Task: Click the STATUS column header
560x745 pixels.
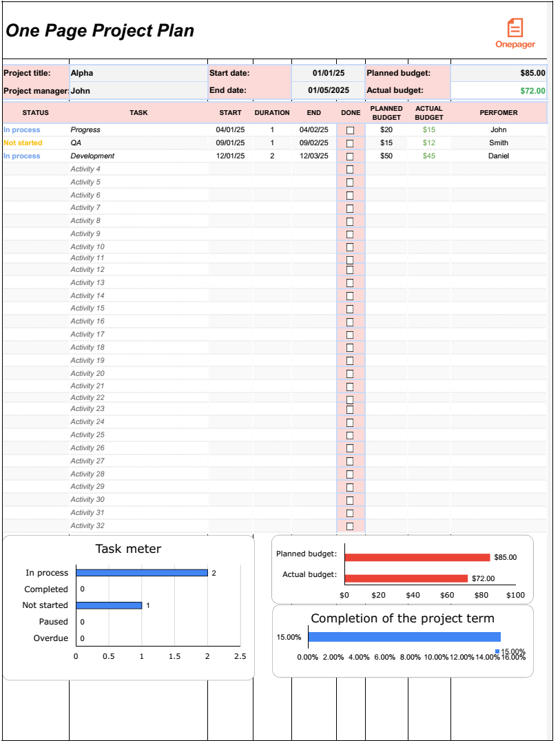Action: (36, 113)
